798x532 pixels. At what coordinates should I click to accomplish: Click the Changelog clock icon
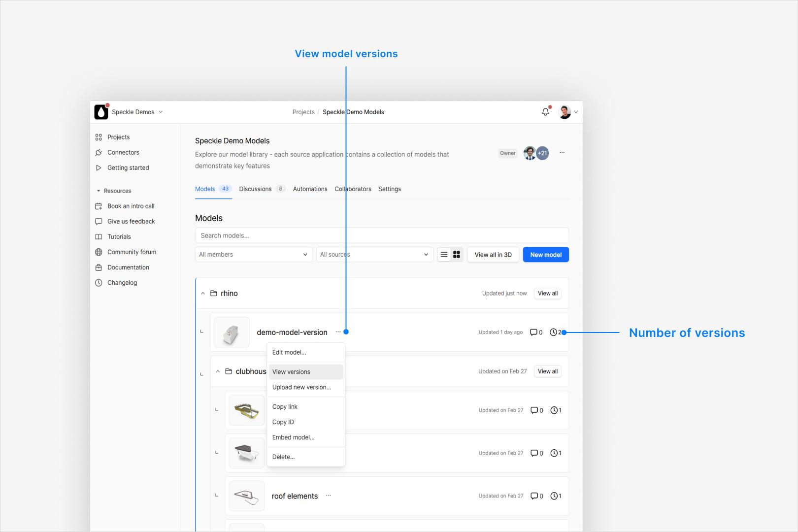point(99,282)
